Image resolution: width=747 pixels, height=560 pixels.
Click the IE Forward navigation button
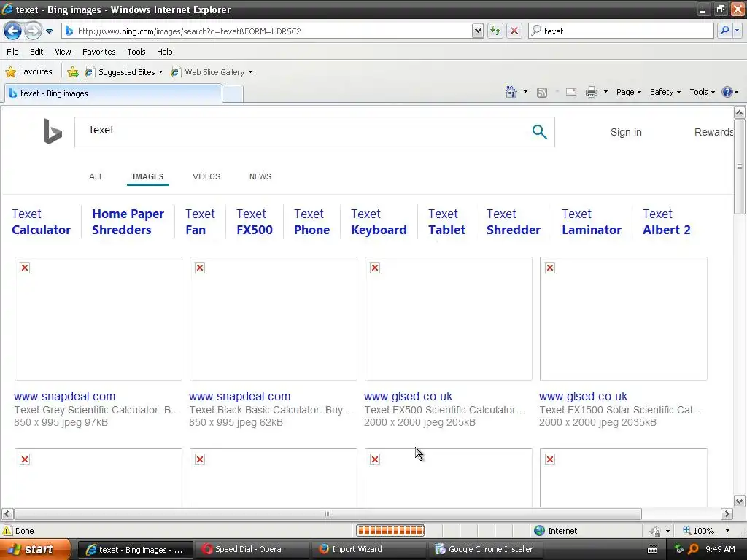click(33, 31)
